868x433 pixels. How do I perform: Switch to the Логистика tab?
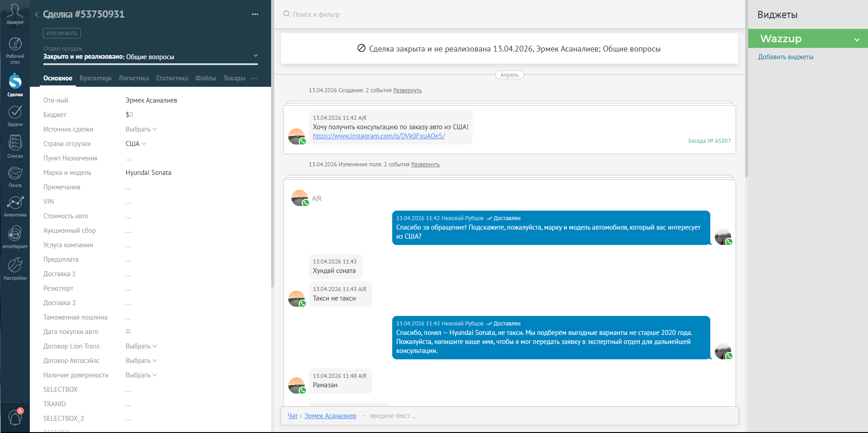coord(134,78)
